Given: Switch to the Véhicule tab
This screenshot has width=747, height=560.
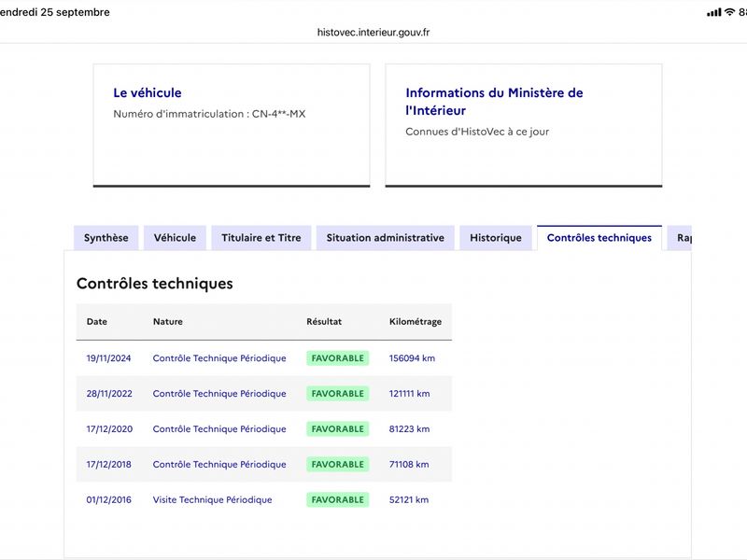Looking at the screenshot, I should pos(175,238).
